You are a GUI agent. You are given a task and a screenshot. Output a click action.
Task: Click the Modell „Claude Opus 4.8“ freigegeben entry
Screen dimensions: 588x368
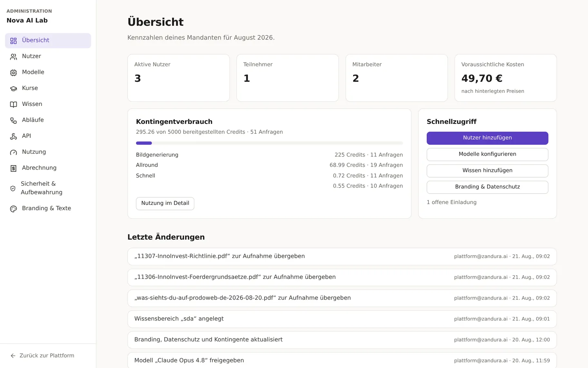pos(342,361)
